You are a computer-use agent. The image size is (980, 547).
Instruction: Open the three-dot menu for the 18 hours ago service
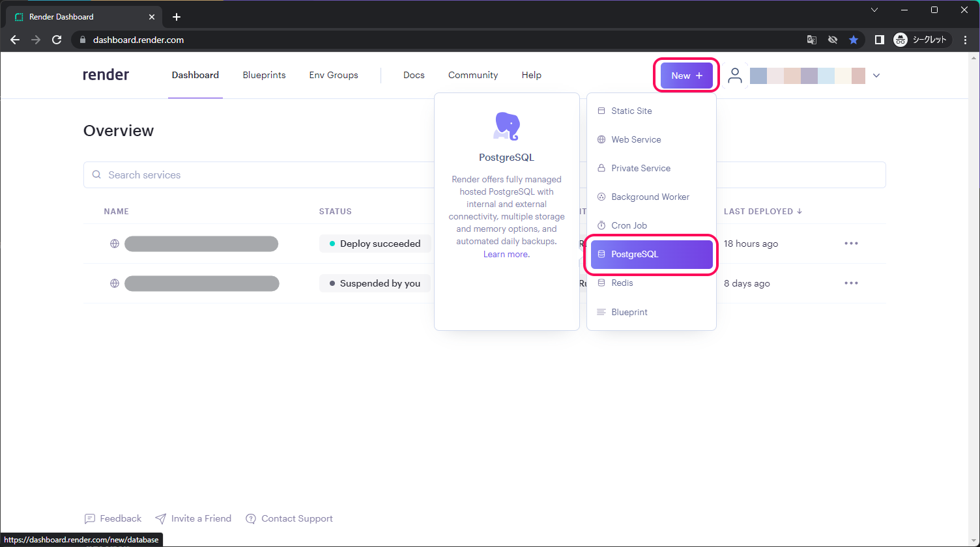851,244
